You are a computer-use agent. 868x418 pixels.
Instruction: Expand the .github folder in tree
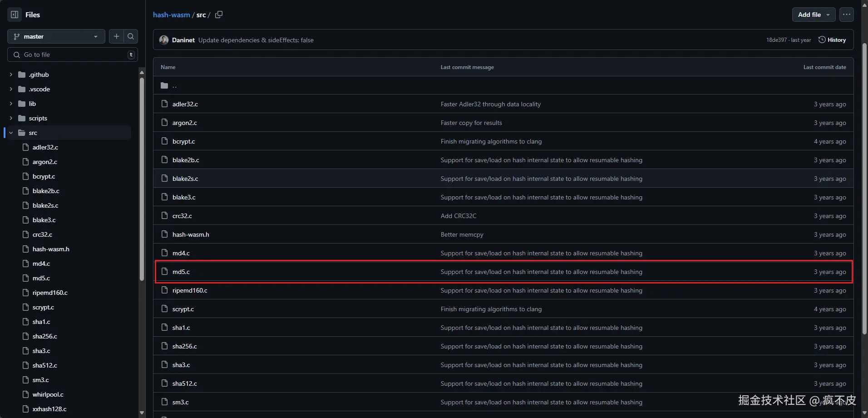pos(11,75)
